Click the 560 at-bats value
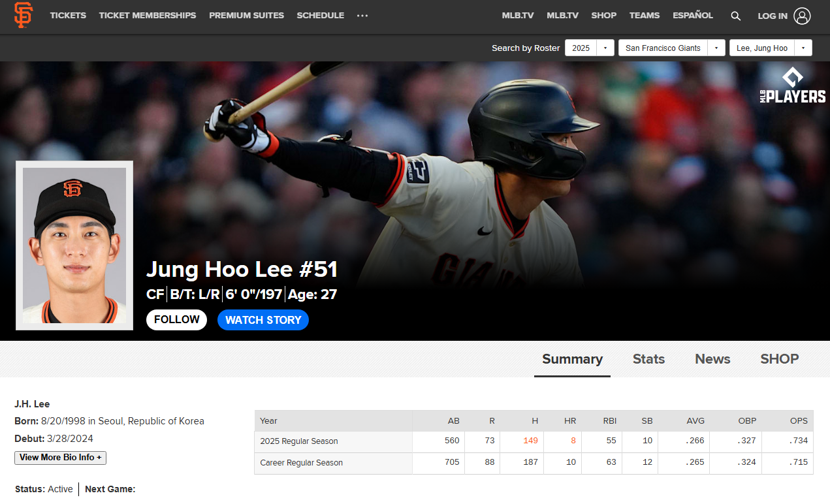Image resolution: width=830 pixels, height=504 pixels. click(x=452, y=441)
